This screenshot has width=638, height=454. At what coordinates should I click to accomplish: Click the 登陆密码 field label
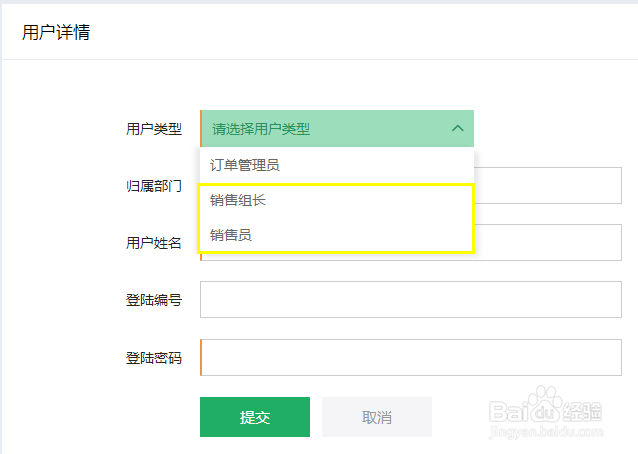tap(154, 357)
